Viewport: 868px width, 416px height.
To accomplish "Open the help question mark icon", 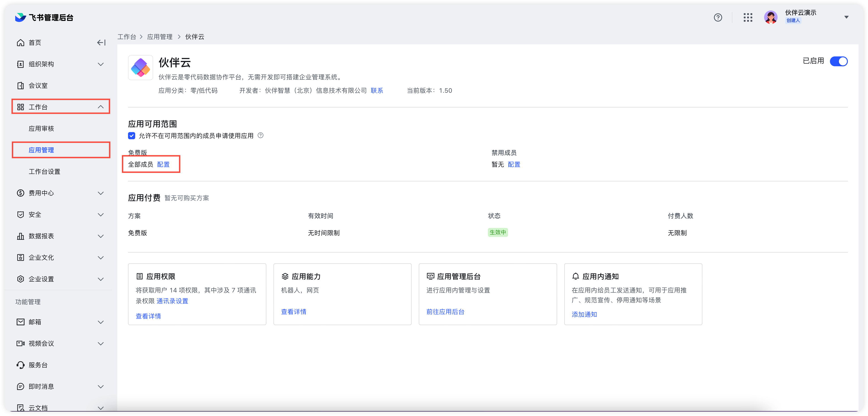I will pyautogui.click(x=718, y=17).
